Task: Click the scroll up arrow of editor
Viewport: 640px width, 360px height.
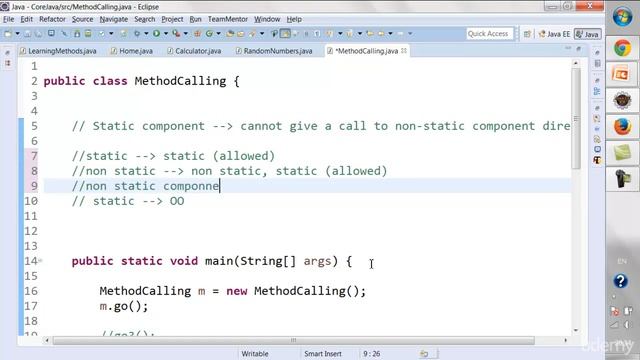Action: pos(576,63)
